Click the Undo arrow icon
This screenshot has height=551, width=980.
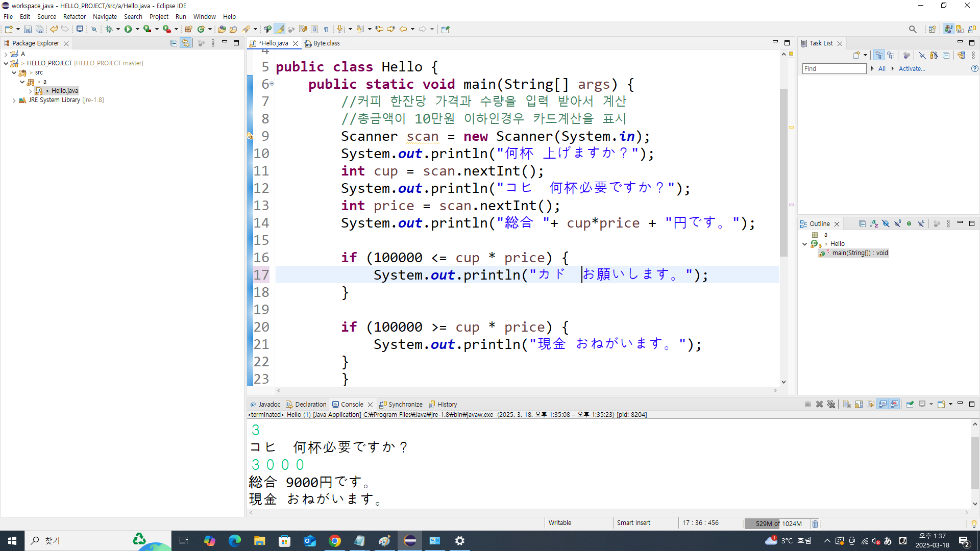(54, 30)
